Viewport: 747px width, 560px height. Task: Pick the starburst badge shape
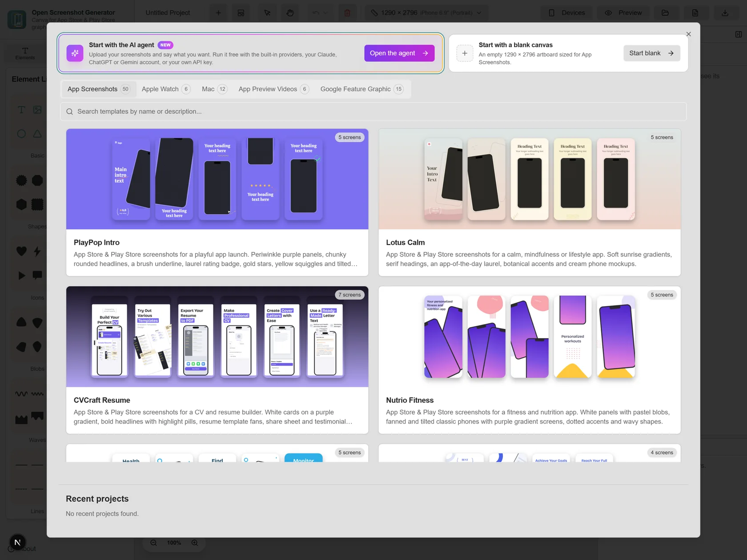point(21,180)
